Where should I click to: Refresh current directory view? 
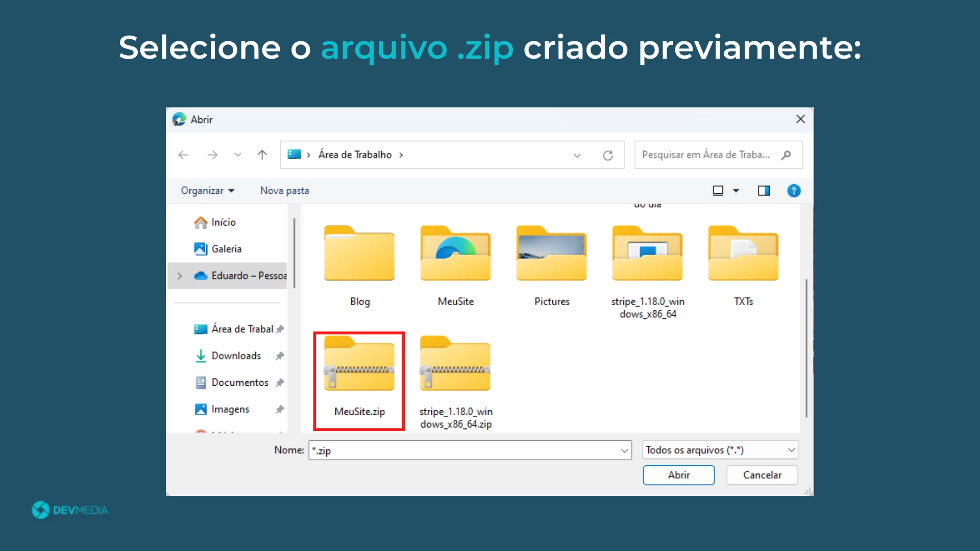pos(607,154)
